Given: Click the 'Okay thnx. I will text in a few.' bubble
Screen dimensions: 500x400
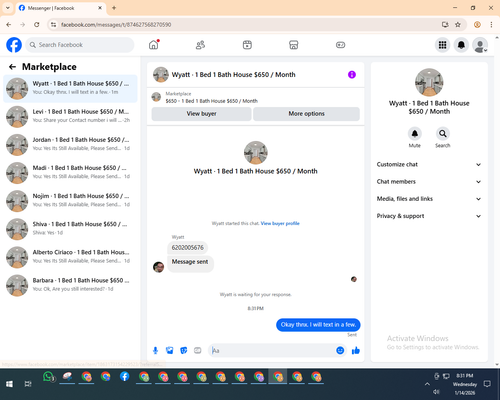Looking at the screenshot, I should pyautogui.click(x=318, y=325).
